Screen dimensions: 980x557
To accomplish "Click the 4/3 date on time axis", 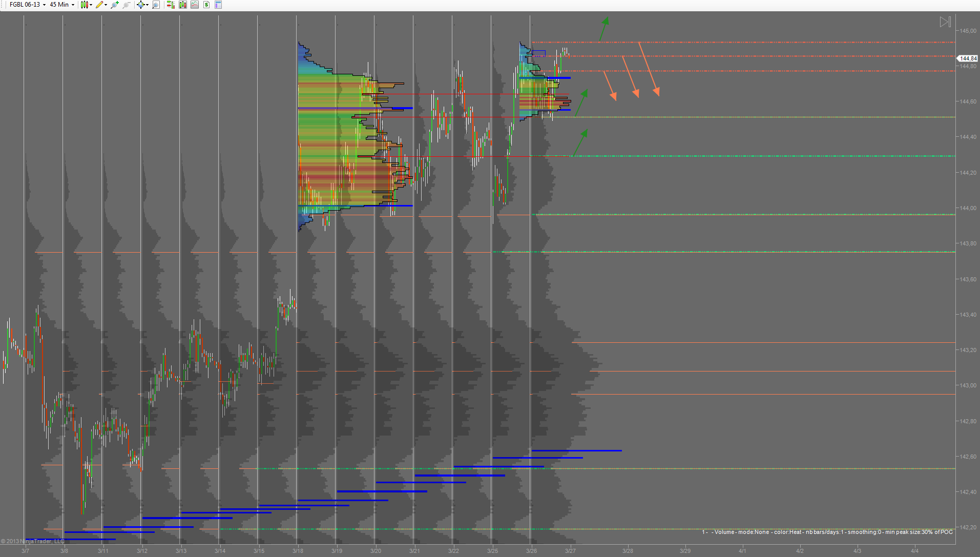I will 857,551.
